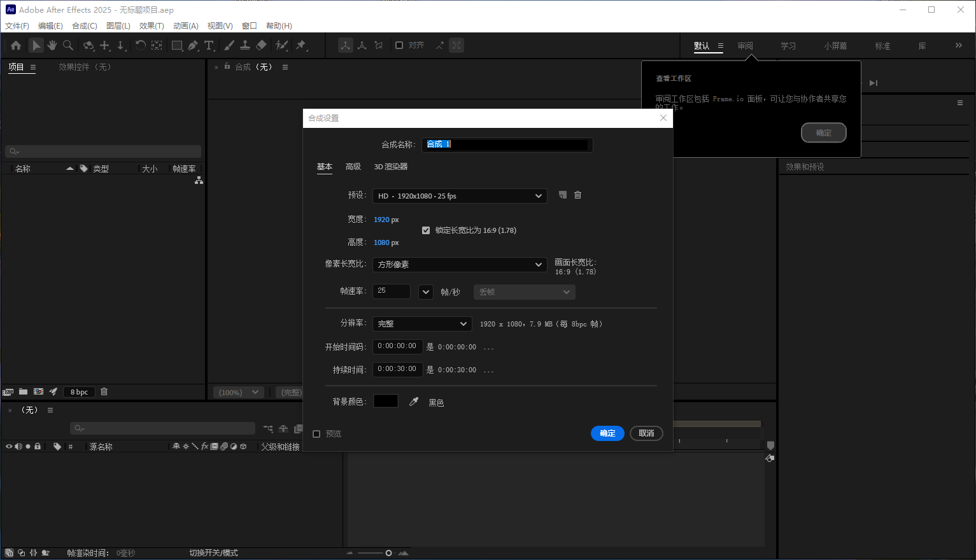Toggle the snapping 对齐 checkbox
Viewport: 976px width, 560px height.
399,45
